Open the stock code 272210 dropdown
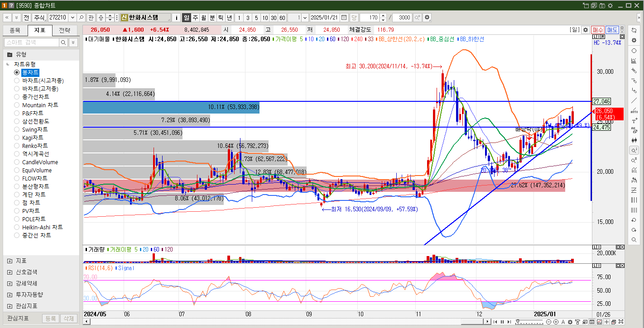This screenshot has width=644, height=328. 72,18
